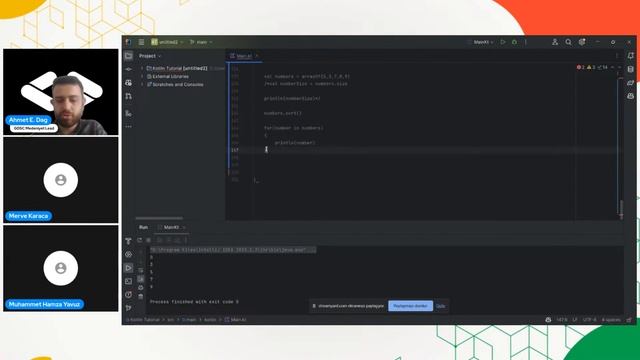640x360 pixels.
Task: Close the Main.kt editor tab
Action: (257, 56)
